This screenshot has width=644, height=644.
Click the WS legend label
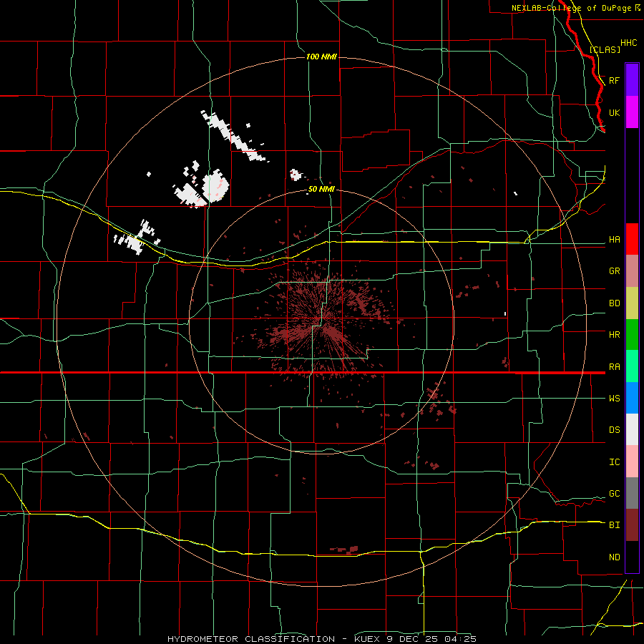(615, 399)
